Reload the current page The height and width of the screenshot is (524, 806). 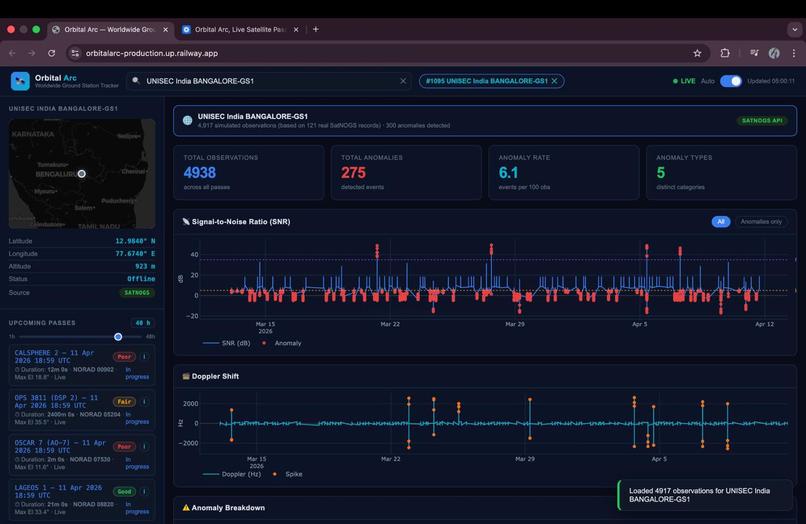tap(51, 53)
